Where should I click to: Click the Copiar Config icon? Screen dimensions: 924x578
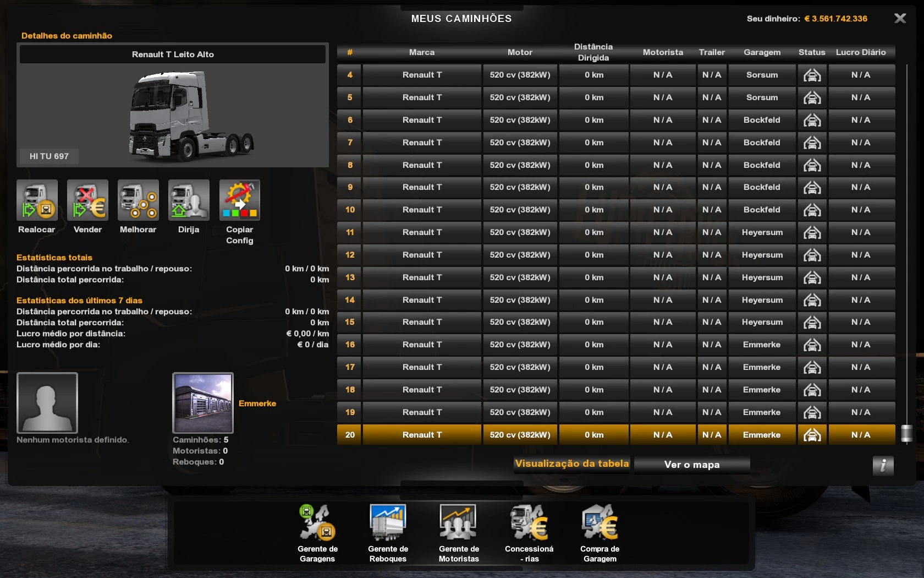coord(239,200)
